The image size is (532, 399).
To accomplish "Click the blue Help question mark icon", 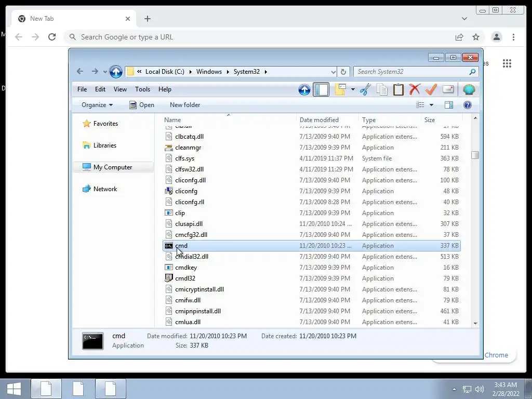I will 468,105.
